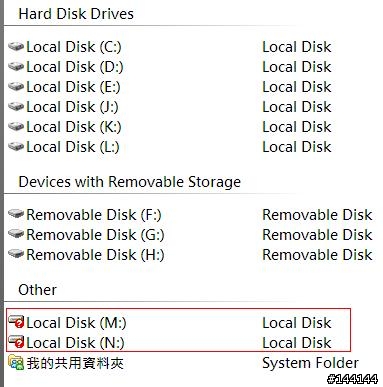Open the Local Disk (C:) name label
The image size is (383, 387).
tap(74, 47)
